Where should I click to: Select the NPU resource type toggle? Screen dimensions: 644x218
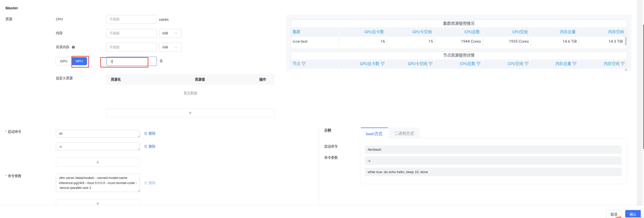79,61
